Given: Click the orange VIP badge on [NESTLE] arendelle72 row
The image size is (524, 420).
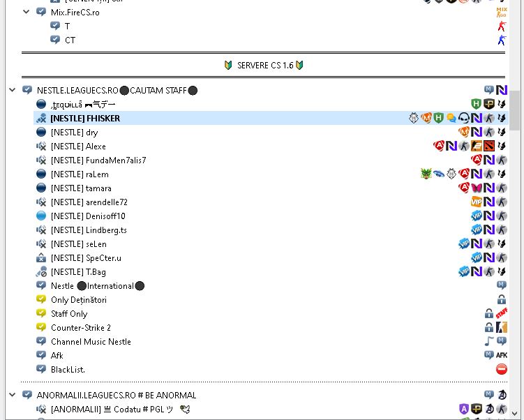Looking at the screenshot, I should pos(477,202).
